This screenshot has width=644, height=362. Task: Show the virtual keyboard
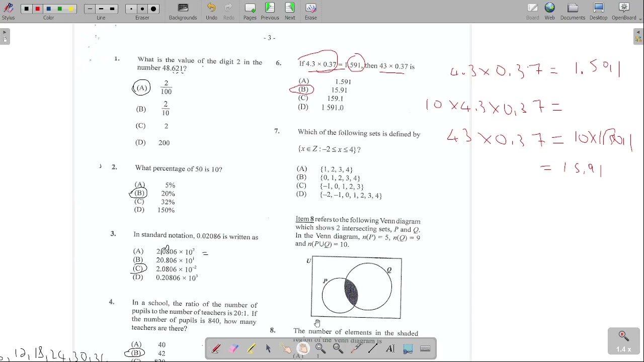coord(426,348)
